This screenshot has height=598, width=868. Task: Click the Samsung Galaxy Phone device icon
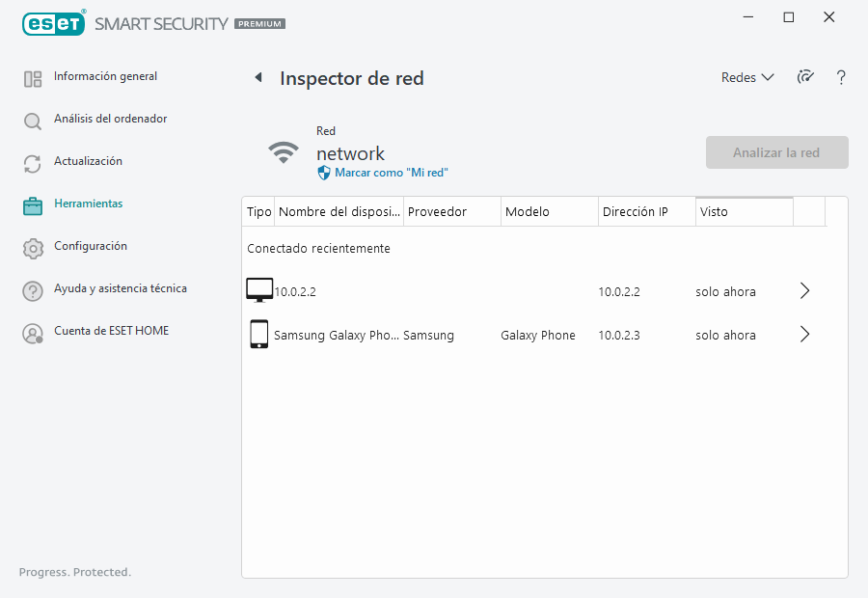(258, 335)
